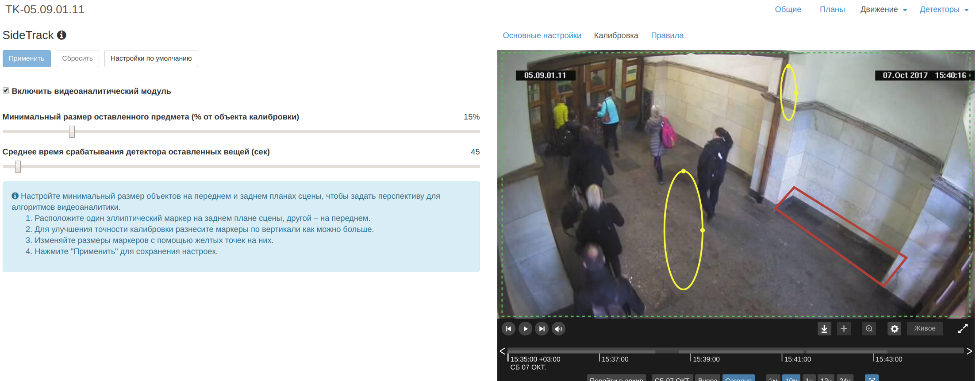The height and width of the screenshot is (381, 980).
Task: Click the Сбросить button
Action: click(x=77, y=58)
